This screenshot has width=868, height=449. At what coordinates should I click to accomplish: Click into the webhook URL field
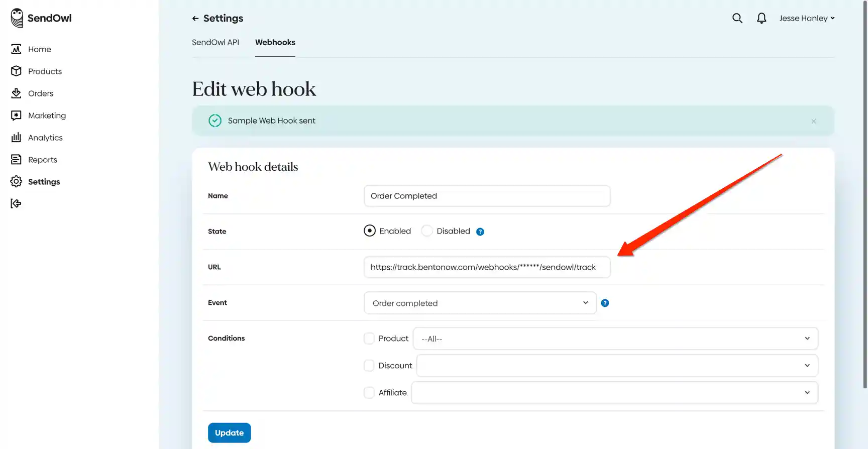pos(486,267)
